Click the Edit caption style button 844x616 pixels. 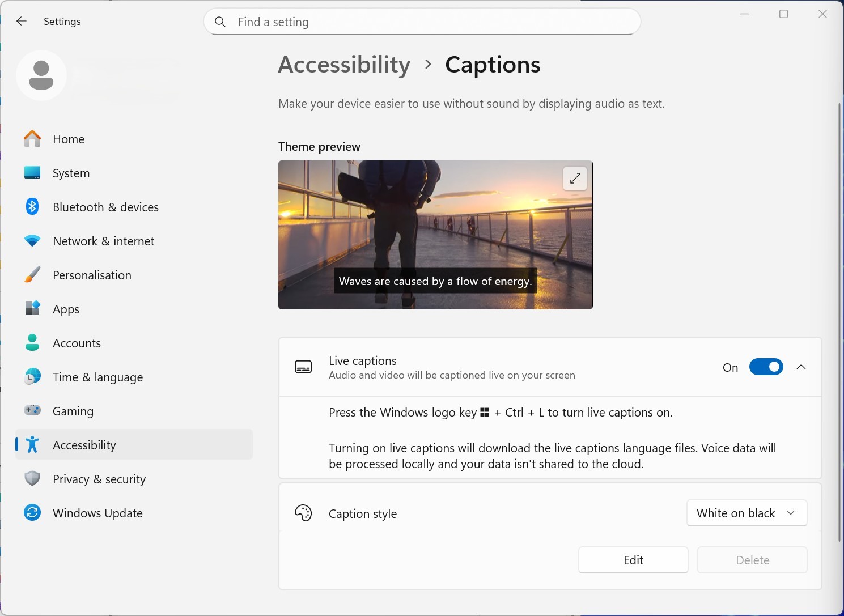pyautogui.click(x=633, y=560)
